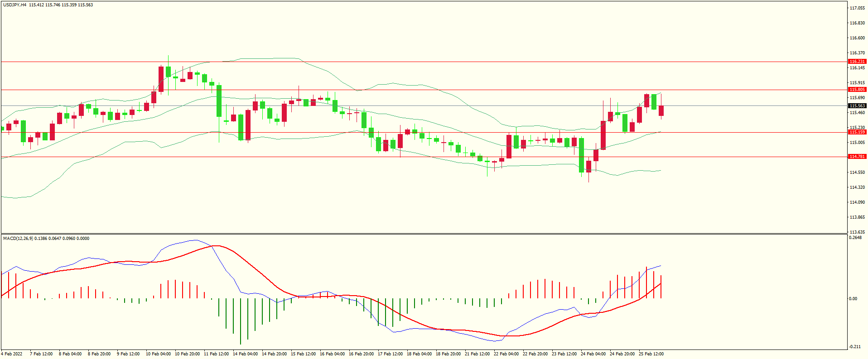Click the MACD(12,26,9) indicator label
Viewport: 868px width, 359px height.
pyautogui.click(x=18, y=239)
